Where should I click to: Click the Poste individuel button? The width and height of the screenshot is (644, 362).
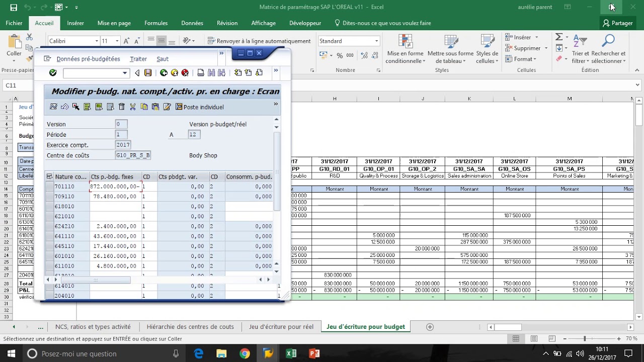[x=200, y=107]
